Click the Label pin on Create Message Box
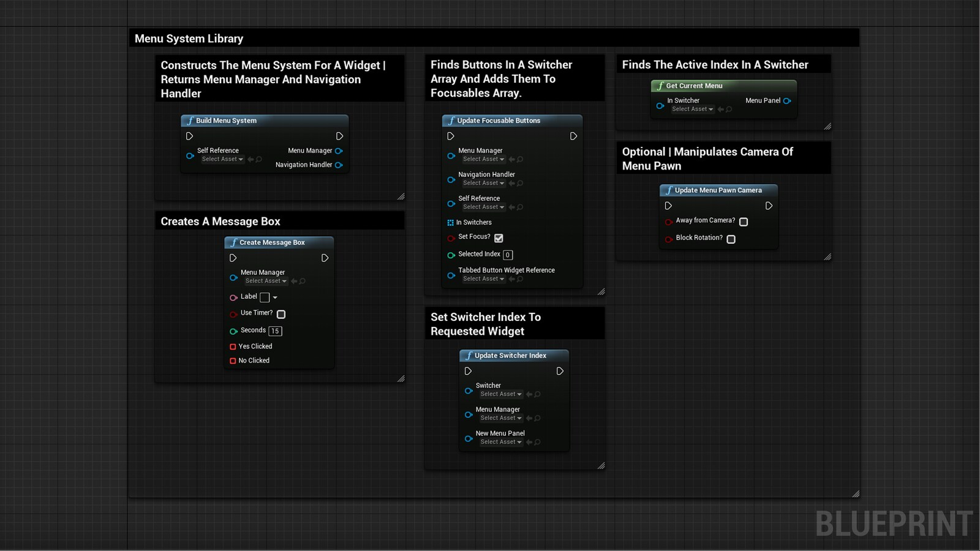The width and height of the screenshot is (980, 551). click(x=233, y=298)
